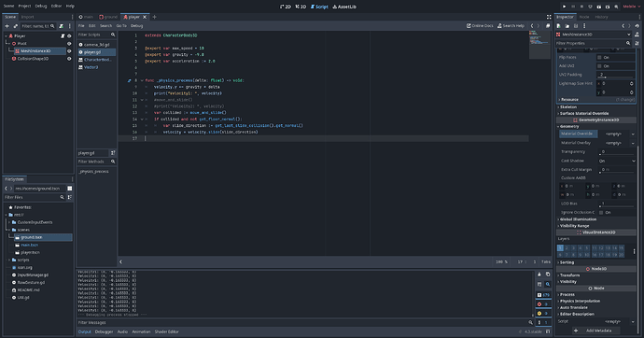Image resolution: width=644 pixels, height=338 pixels.
Task: Pause the running project
Action: (573, 7)
